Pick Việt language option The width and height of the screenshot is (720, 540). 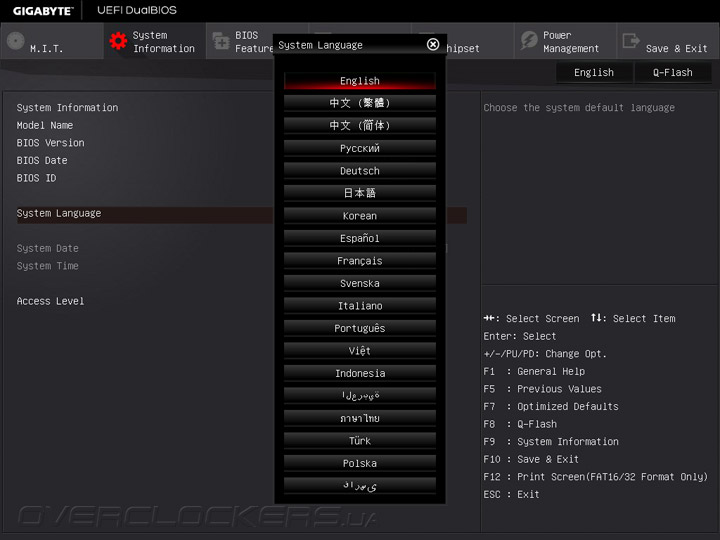pos(360,350)
